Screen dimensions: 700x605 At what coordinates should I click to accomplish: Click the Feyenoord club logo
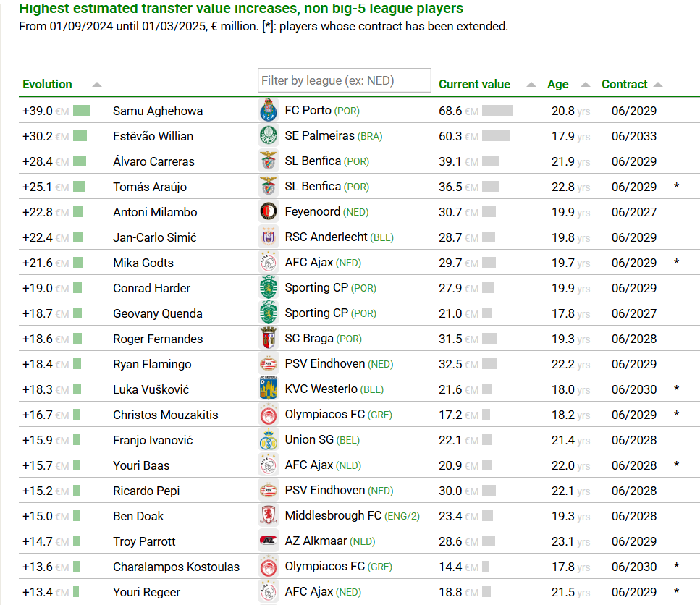click(x=269, y=211)
